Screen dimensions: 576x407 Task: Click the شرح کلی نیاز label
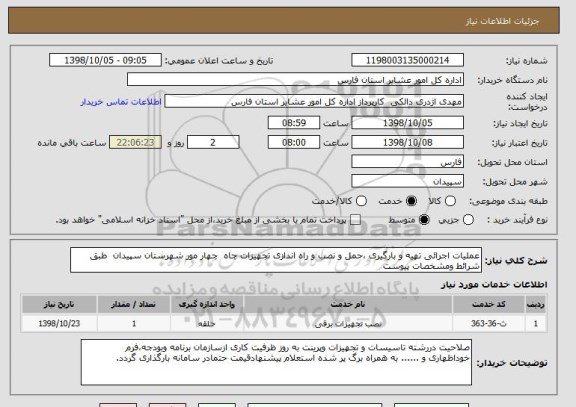pos(516,261)
